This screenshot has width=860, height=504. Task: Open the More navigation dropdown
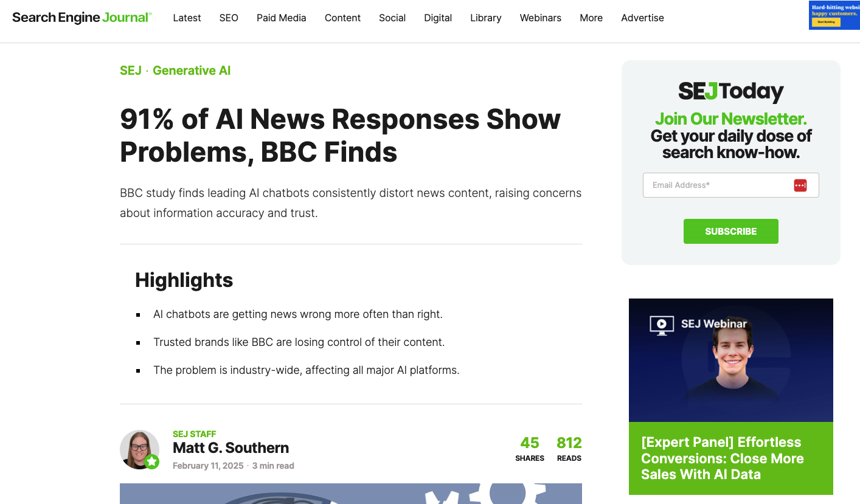(x=591, y=18)
